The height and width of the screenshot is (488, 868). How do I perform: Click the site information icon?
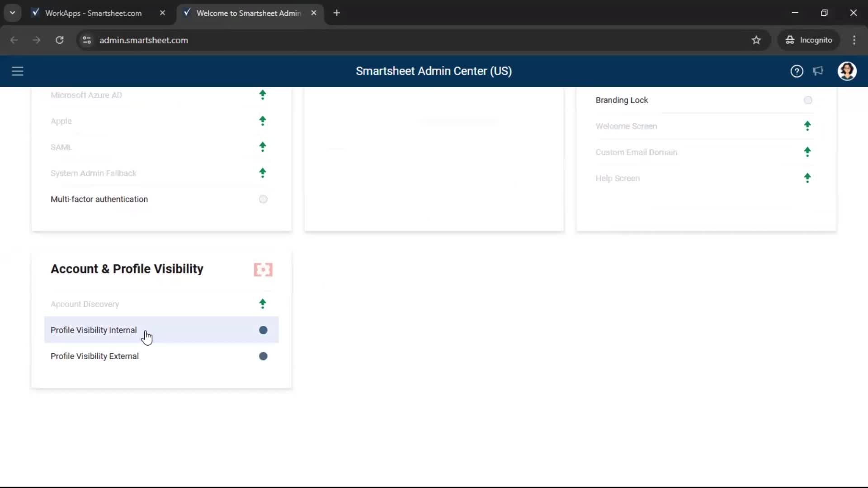(86, 40)
